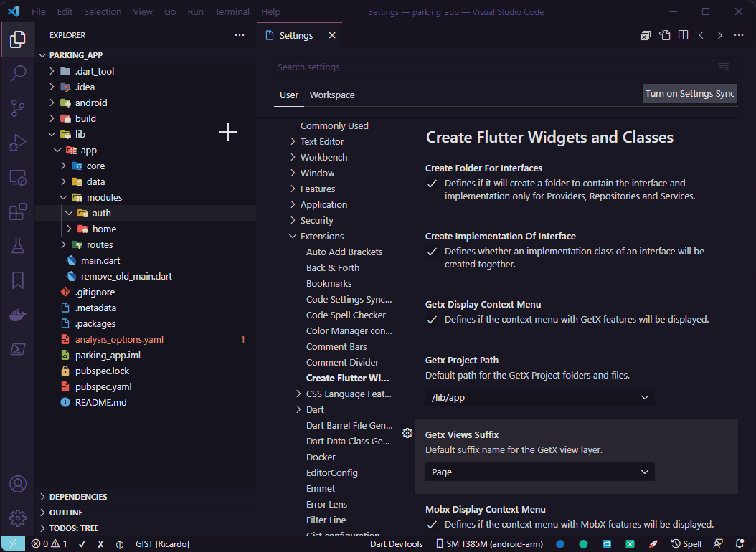Open editor more actions menu
The height and width of the screenshot is (552, 756).
point(739,35)
